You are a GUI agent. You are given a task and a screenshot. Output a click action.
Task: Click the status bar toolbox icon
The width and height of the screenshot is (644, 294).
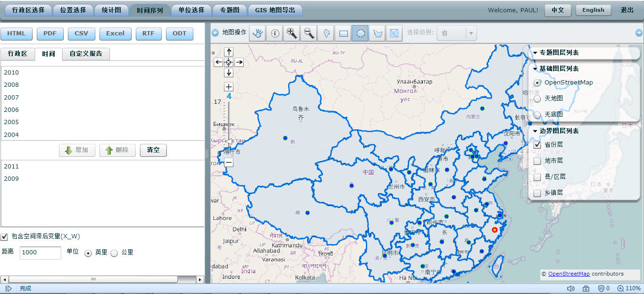(x=586, y=288)
